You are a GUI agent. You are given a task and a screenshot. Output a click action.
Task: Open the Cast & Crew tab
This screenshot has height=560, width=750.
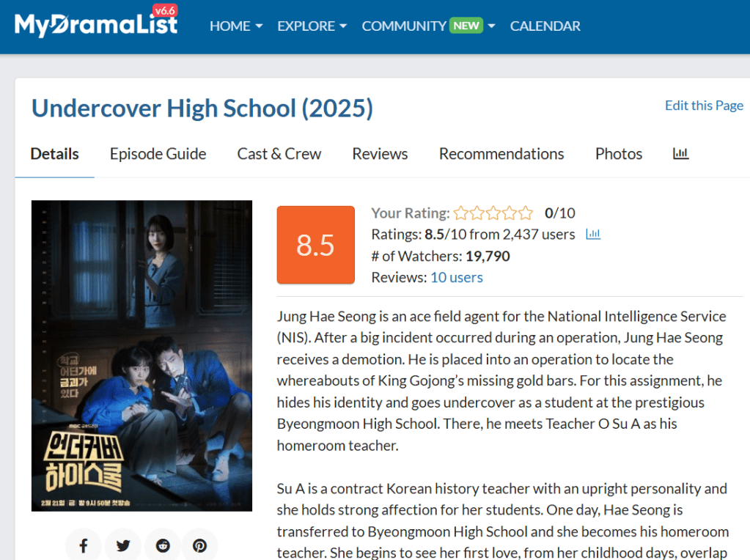[279, 154]
